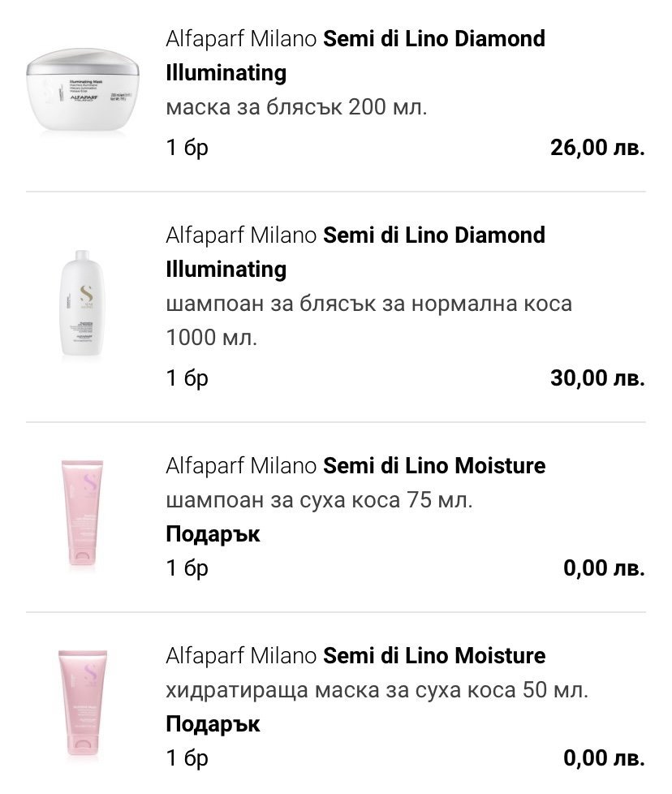Click the 'Подарък' label under 50 ml mask

pos(213,724)
